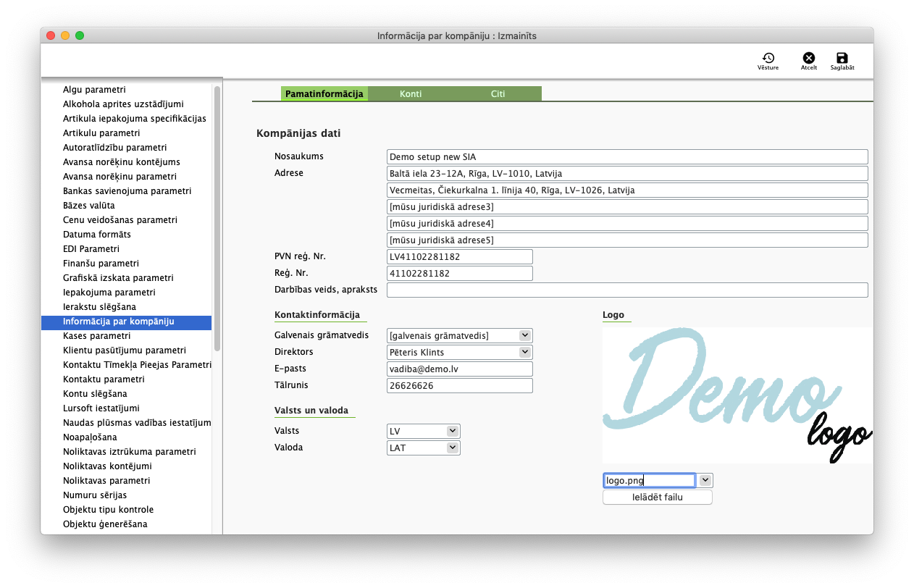Open Kases parametri from the sidebar
The height and width of the screenshot is (588, 914).
click(96, 336)
